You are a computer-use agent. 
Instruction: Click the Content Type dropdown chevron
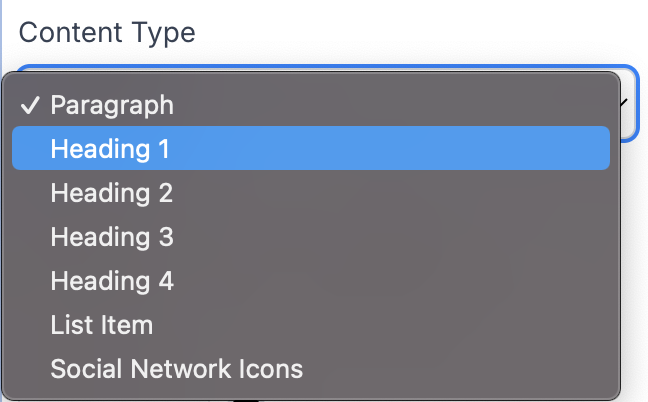click(624, 103)
